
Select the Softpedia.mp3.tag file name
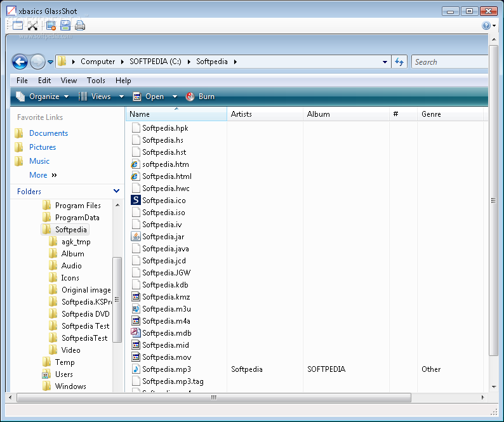point(173,381)
